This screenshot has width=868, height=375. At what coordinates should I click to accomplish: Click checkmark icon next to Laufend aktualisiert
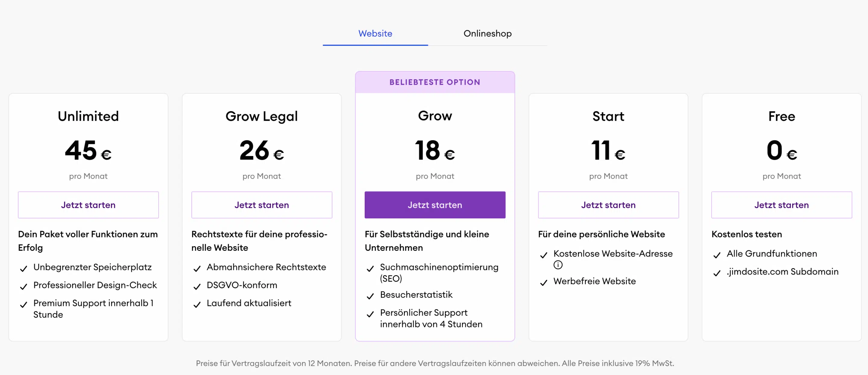tap(197, 304)
